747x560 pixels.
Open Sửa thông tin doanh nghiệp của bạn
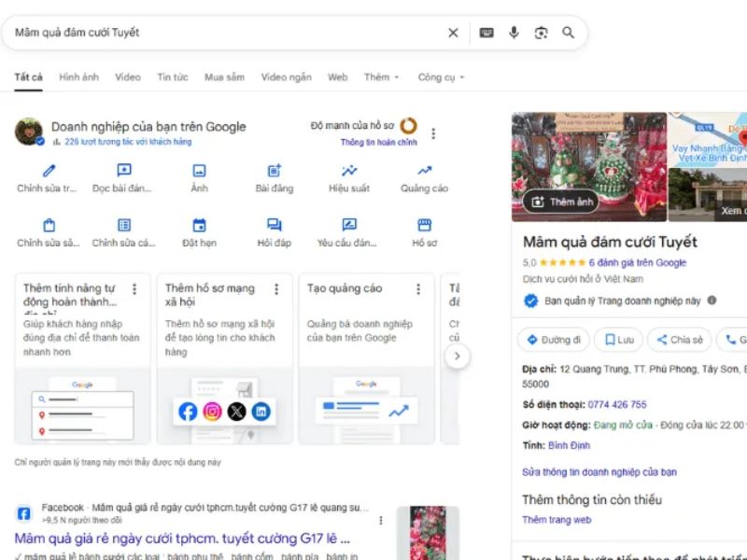pos(599,472)
